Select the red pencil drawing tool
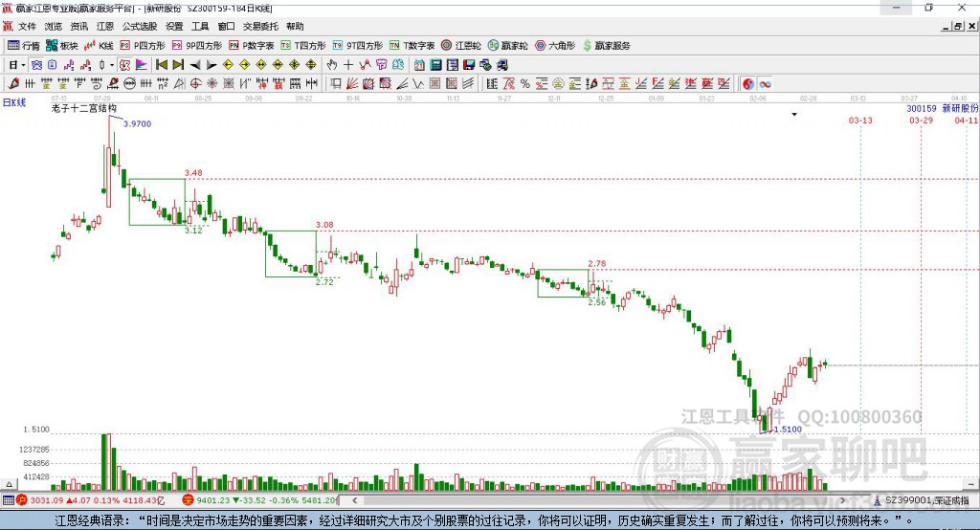Screen dimensions: 980x530 (13, 83)
